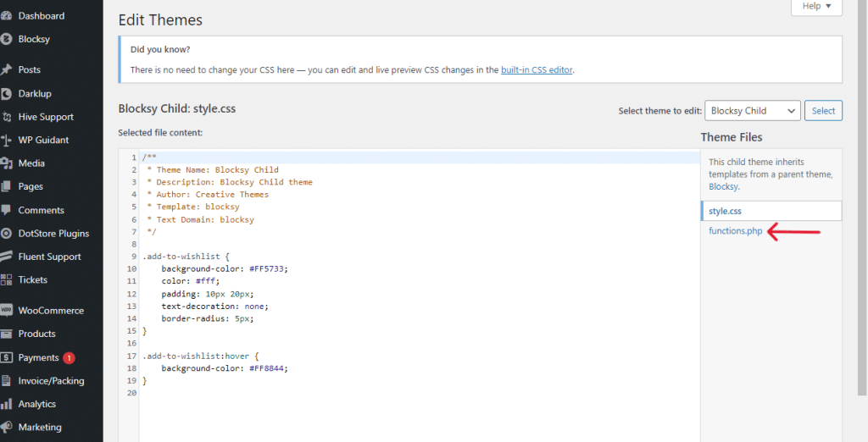Follow the built-in CSS editor link
Screen dimensions: 868x442
pos(537,69)
